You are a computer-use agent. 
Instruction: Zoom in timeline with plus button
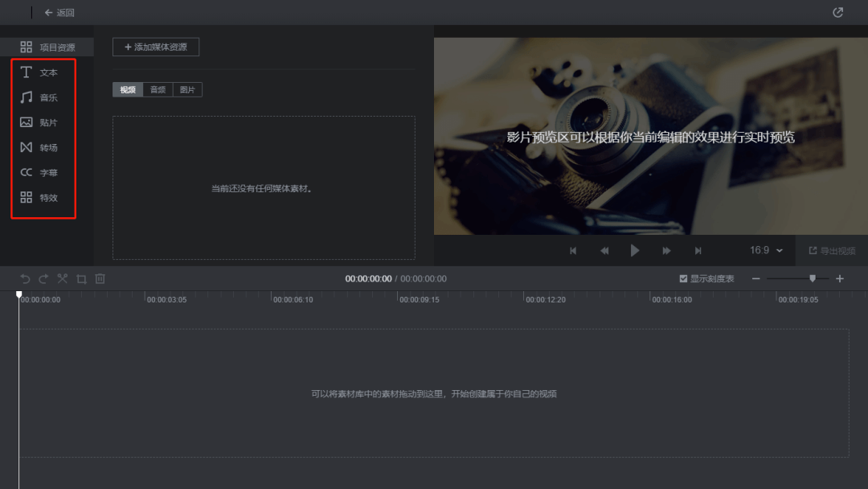pyautogui.click(x=840, y=278)
